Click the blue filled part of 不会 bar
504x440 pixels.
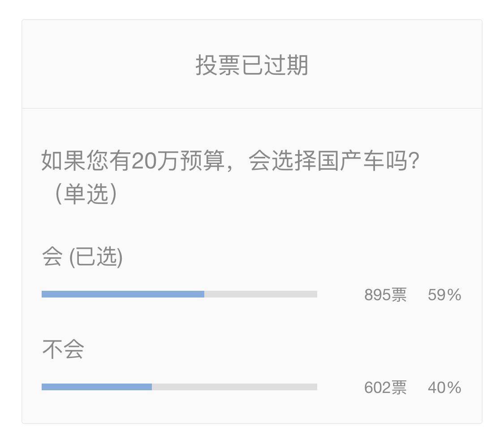click(97, 387)
